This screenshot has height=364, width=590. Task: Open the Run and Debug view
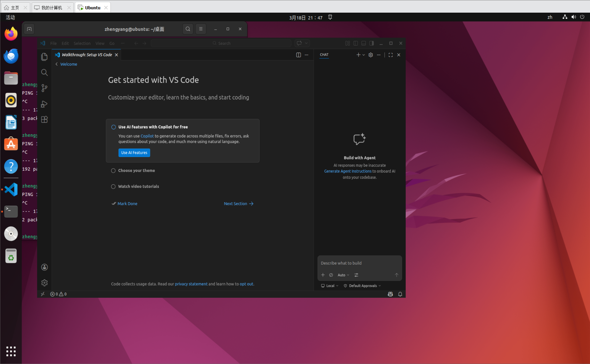(x=44, y=104)
